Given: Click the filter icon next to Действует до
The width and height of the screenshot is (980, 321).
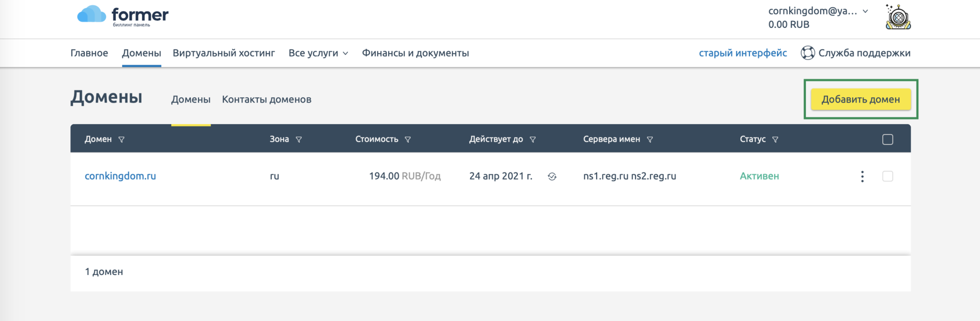Looking at the screenshot, I should tap(533, 139).
